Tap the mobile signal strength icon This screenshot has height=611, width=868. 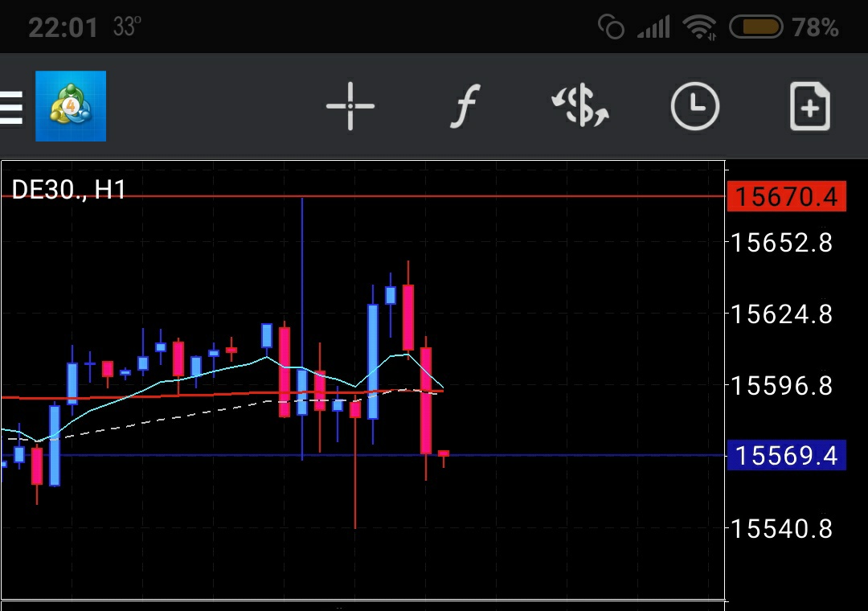[x=653, y=27]
